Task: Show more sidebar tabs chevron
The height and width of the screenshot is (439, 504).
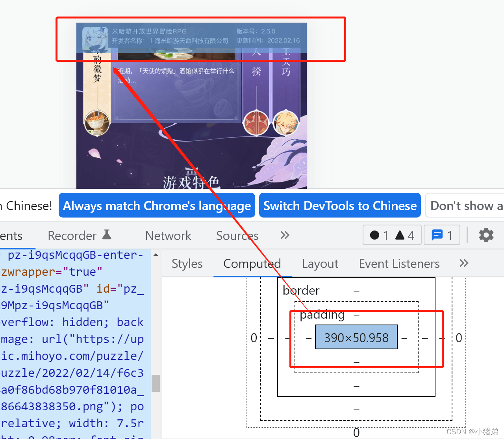Action: pos(464,263)
